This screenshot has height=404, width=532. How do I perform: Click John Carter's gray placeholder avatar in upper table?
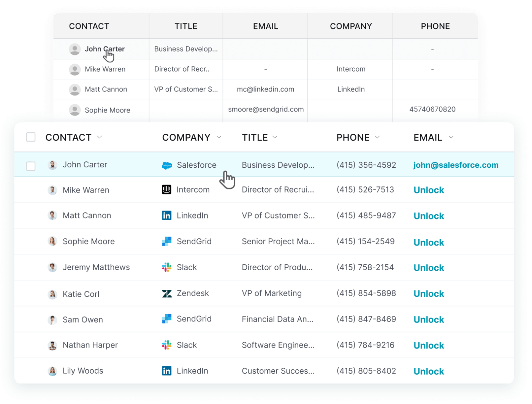click(x=75, y=49)
